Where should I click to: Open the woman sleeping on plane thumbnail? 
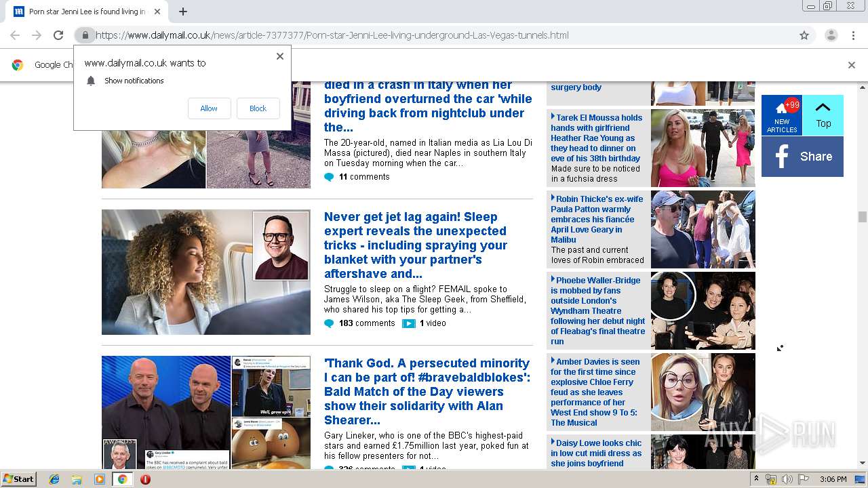(x=206, y=272)
